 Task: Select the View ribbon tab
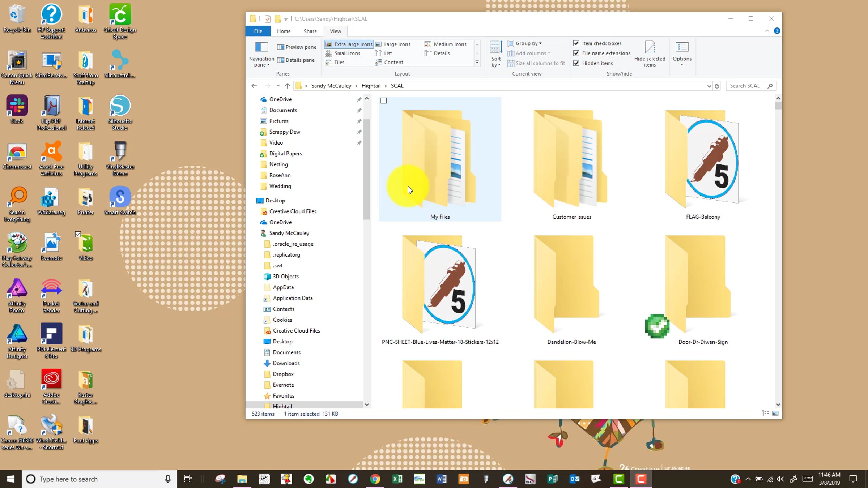point(335,31)
